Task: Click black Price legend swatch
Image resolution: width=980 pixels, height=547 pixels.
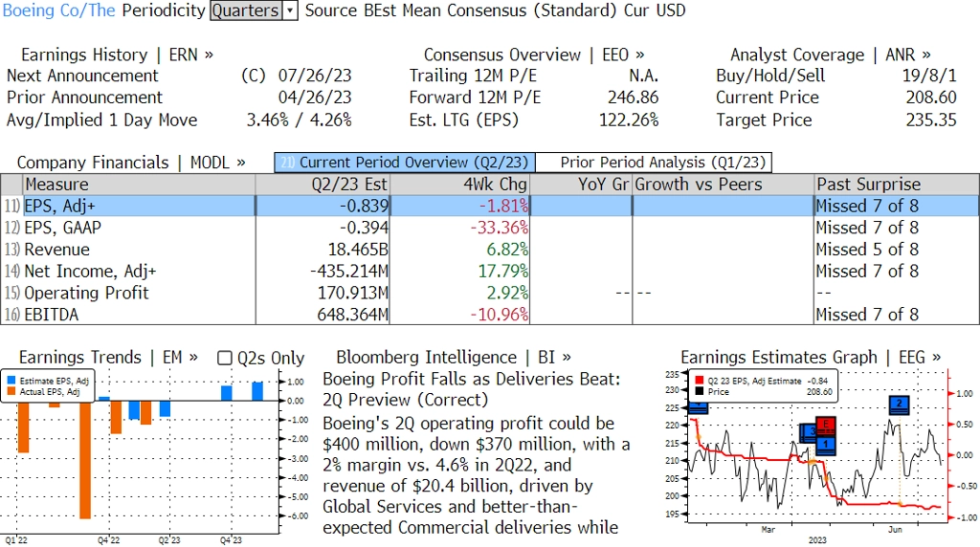Action: pos(699,391)
